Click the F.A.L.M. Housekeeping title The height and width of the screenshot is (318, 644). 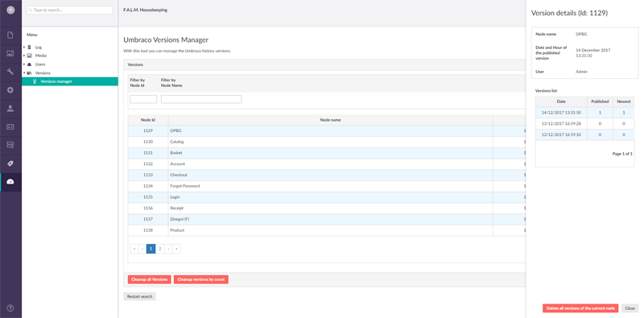click(145, 10)
